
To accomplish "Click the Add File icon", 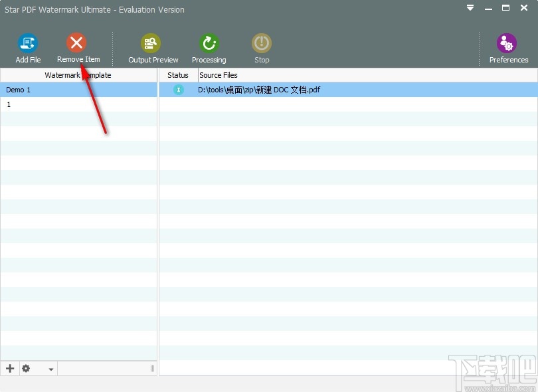I will pos(28,43).
